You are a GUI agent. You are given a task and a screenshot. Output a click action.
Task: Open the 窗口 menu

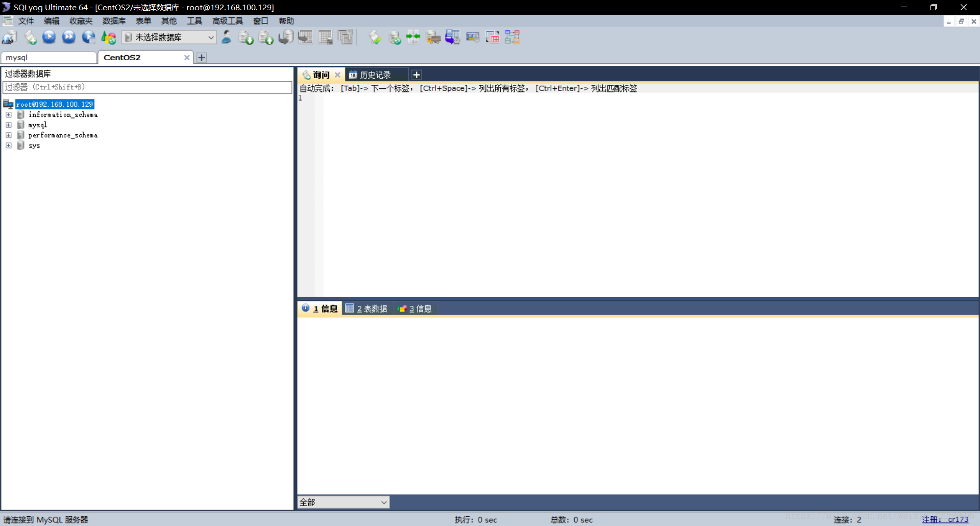pos(261,21)
